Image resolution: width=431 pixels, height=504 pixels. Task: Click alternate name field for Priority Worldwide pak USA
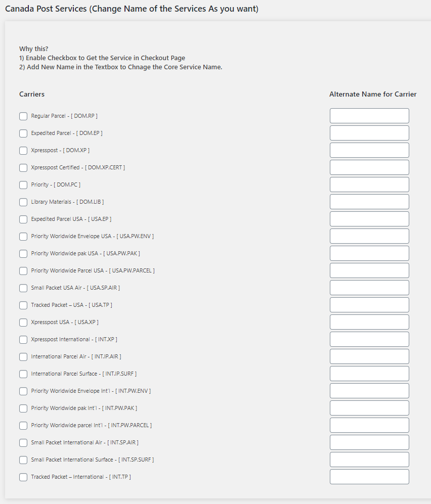tap(369, 253)
